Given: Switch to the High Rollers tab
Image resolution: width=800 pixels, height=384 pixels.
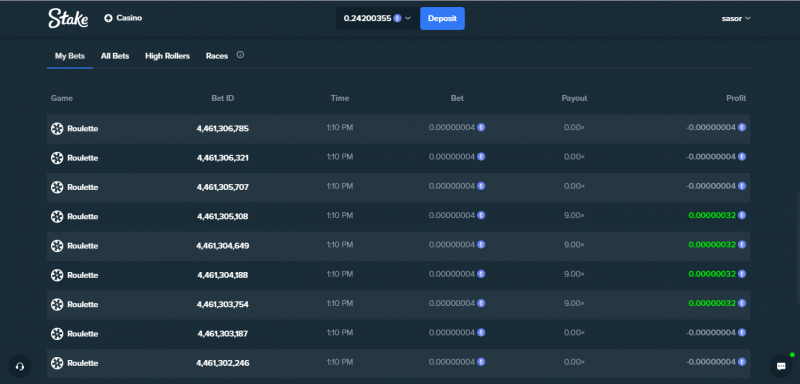Looking at the screenshot, I should point(167,56).
